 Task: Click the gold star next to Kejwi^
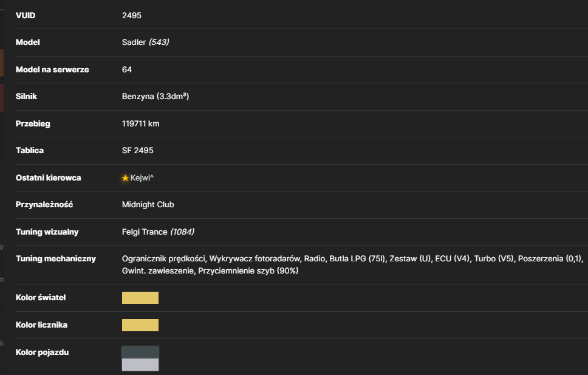[x=125, y=178]
